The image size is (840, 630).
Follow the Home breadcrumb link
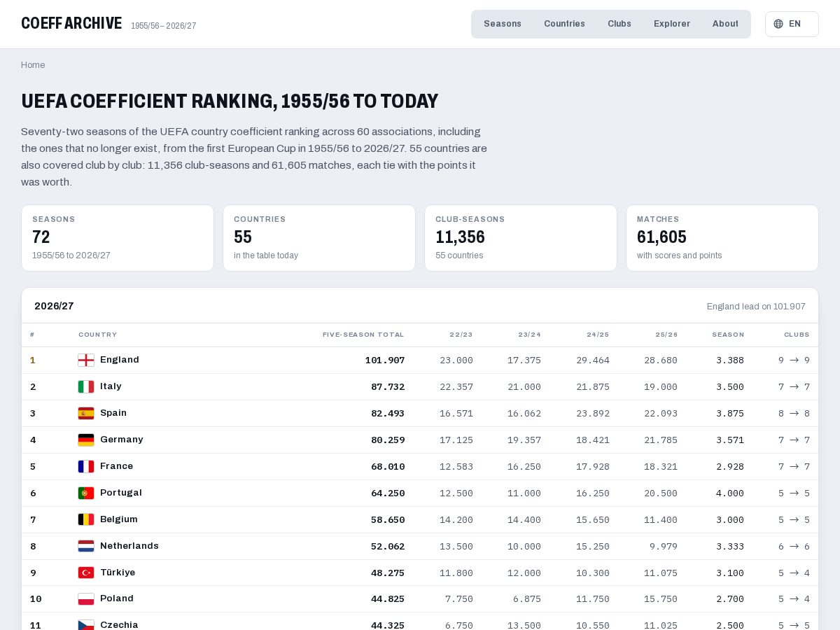click(33, 65)
